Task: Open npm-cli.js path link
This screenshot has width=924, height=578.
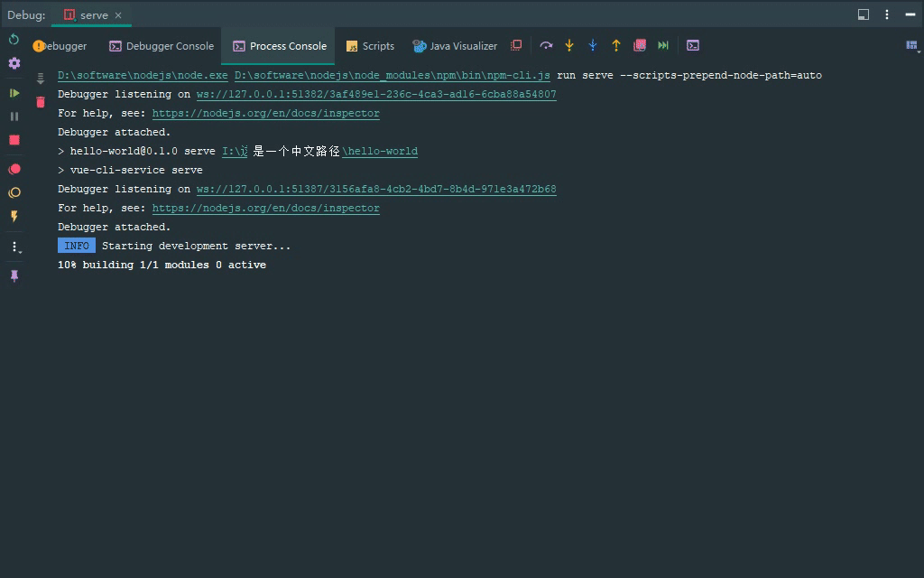Action: coord(393,76)
